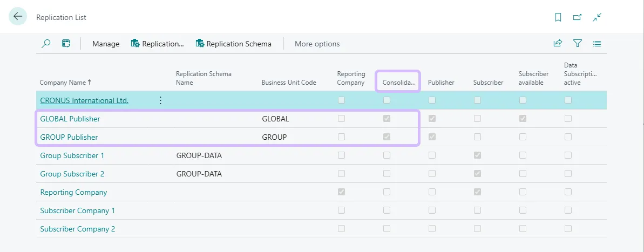Toggle Consolidation checkbox for GROUP Publisher
This screenshot has width=644, height=252.
click(387, 137)
